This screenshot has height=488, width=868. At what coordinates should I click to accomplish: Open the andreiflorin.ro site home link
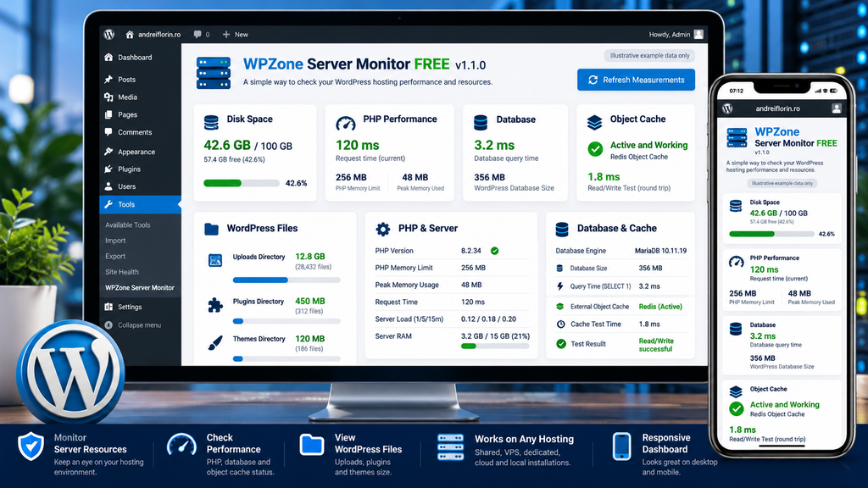pos(153,34)
